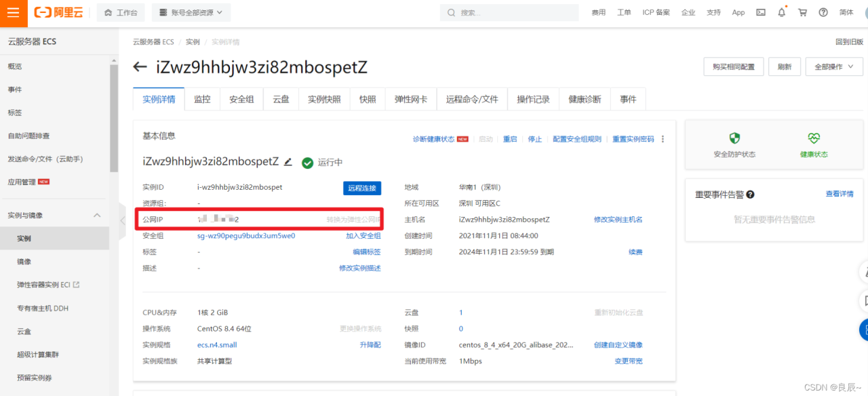Image resolution: width=868 pixels, height=396 pixels.
Task: Open the shopping cart icon
Action: click(803, 13)
